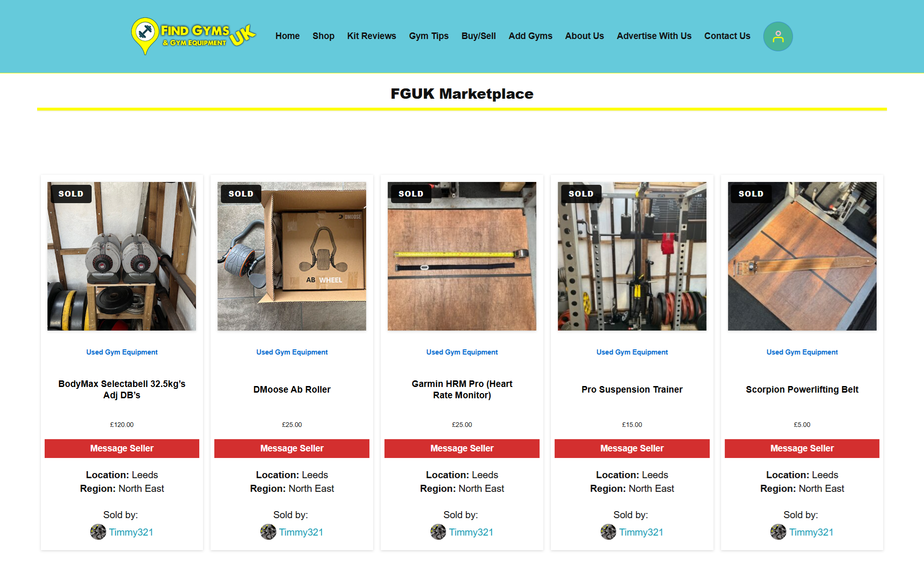Viewport: 924px width, 584px height.
Task: Click the Find Gyms UK logo
Action: tap(193, 36)
